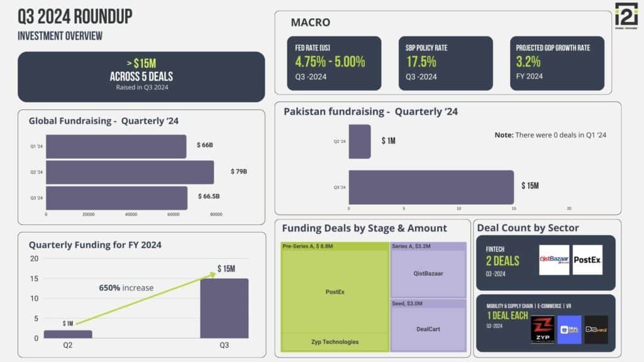This screenshot has width=644, height=362.
Task: Click the $15M across 5 deals banner
Action: click(x=142, y=77)
